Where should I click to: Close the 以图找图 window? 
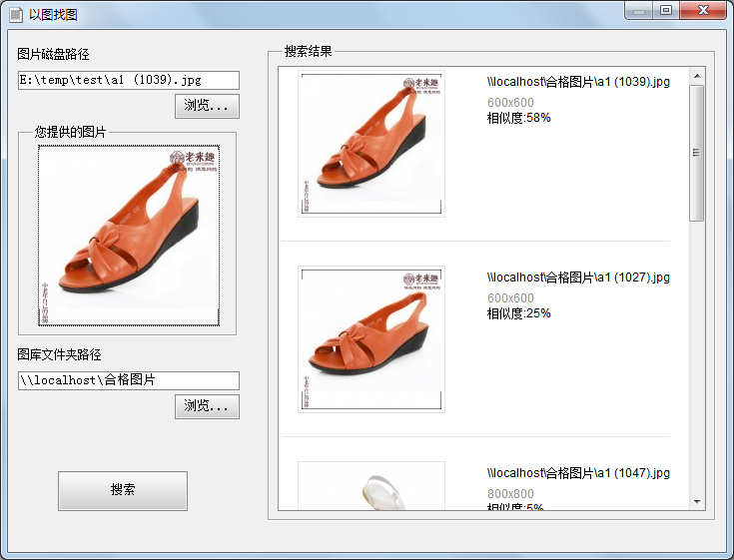[703, 10]
